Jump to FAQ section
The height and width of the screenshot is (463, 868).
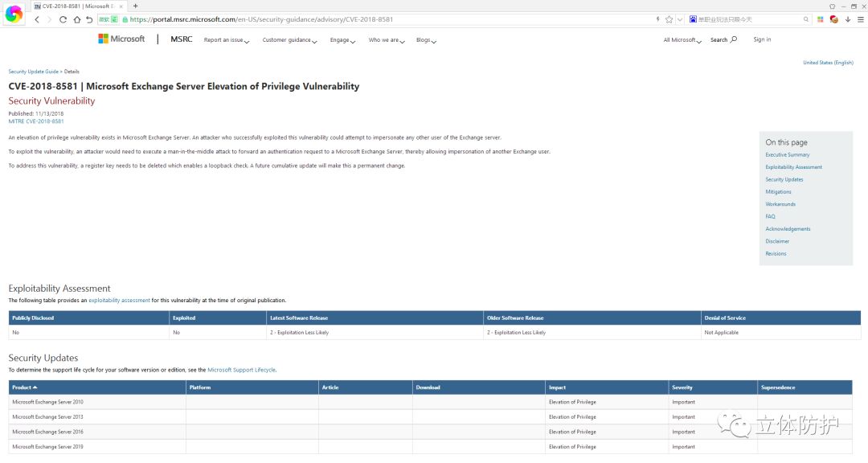[x=770, y=216]
